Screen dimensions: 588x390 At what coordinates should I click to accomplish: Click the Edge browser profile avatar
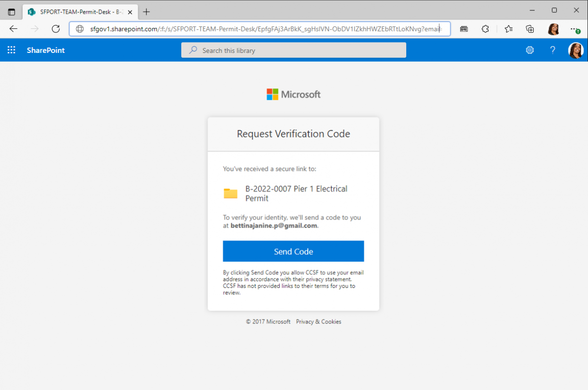click(553, 28)
